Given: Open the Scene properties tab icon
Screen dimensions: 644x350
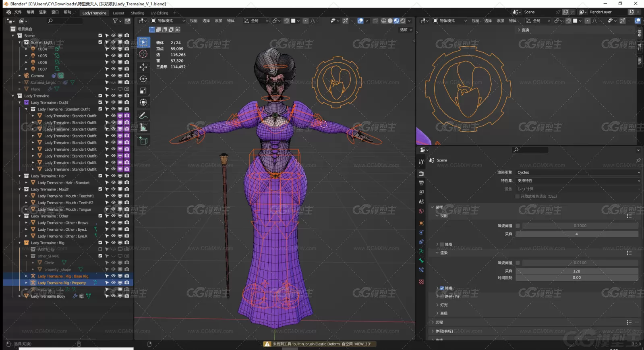Looking at the screenshot, I should (421, 202).
